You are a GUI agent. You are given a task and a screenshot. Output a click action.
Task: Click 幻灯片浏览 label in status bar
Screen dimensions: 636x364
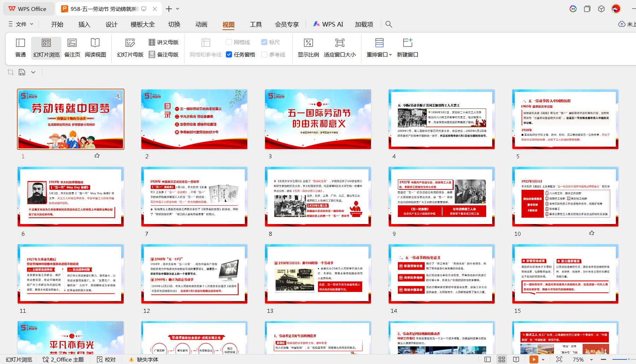pos(19,359)
